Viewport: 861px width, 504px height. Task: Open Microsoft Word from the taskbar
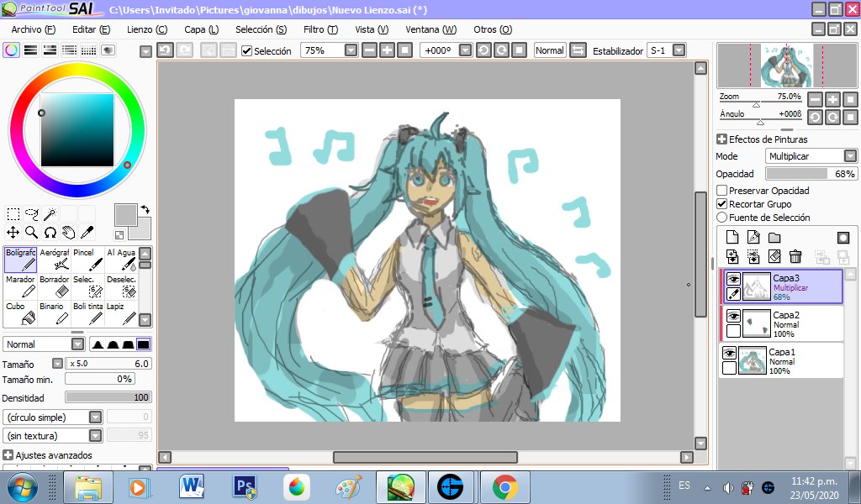(x=191, y=486)
